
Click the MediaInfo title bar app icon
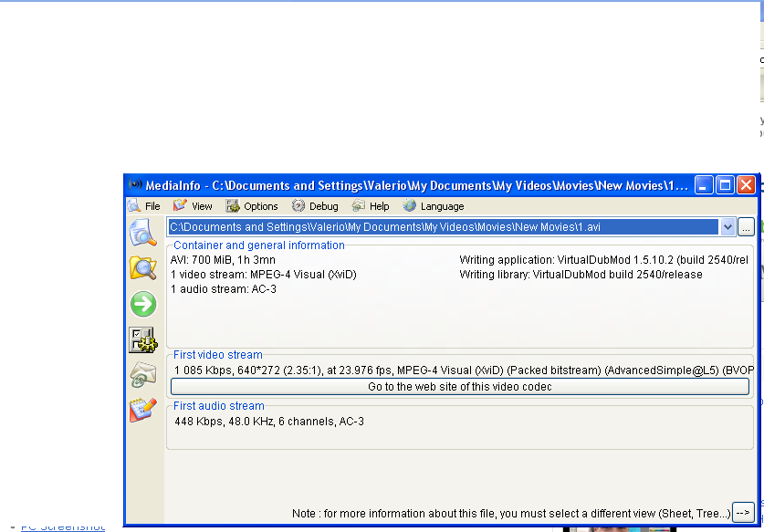point(135,185)
